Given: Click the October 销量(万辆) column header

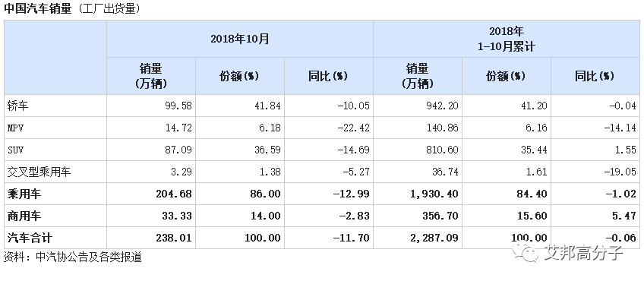Looking at the screenshot, I should coord(151,76).
